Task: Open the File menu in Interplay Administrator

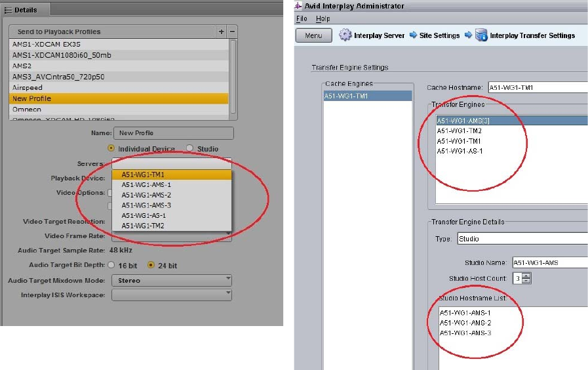Action: tap(302, 19)
